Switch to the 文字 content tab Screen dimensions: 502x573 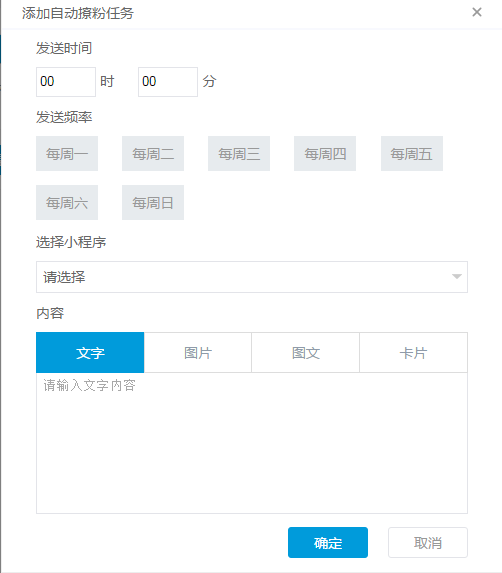tap(90, 353)
